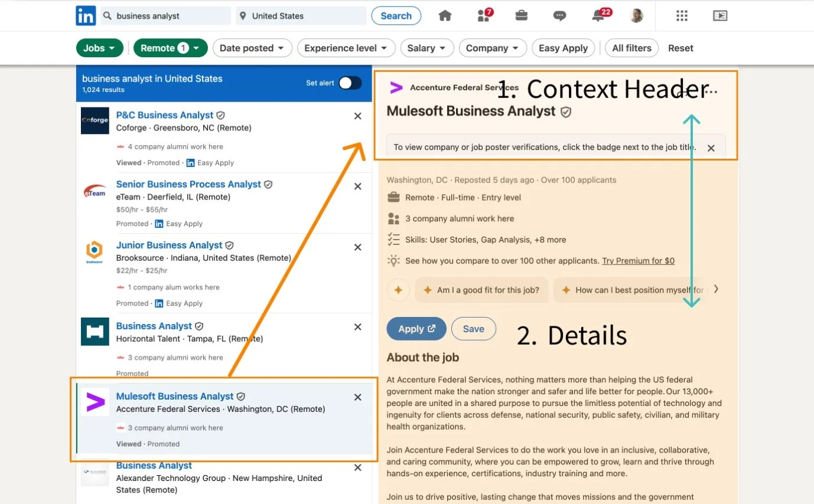Image resolution: width=814 pixels, height=504 pixels.
Task: Open the more options ellipsis in job header
Action: pyautogui.click(x=712, y=91)
